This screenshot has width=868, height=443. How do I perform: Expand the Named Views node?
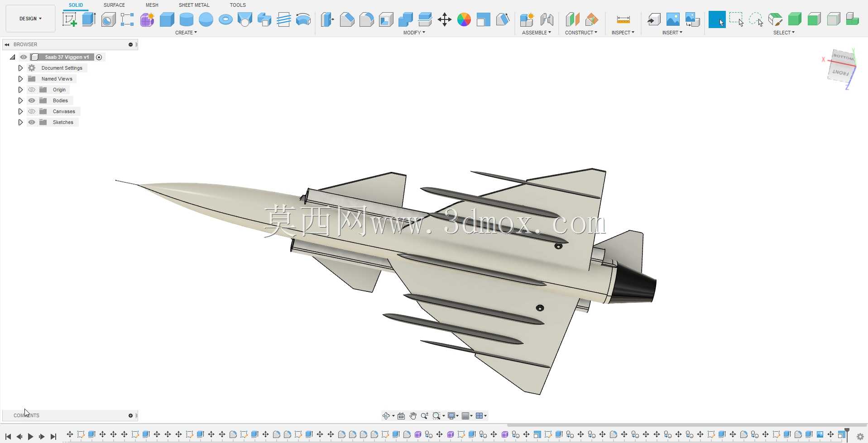coord(20,79)
